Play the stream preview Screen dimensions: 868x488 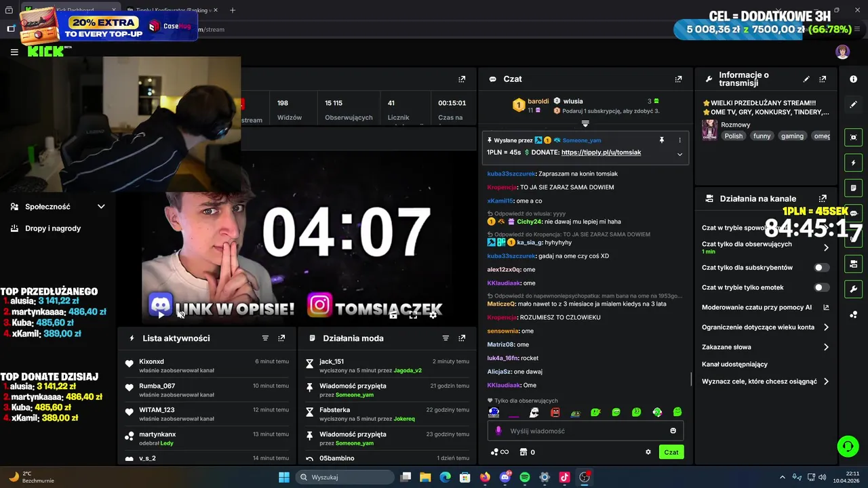tap(161, 314)
